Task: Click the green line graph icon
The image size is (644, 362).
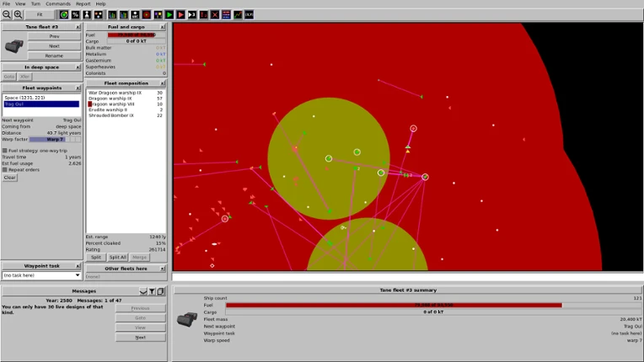Action: click(x=238, y=15)
